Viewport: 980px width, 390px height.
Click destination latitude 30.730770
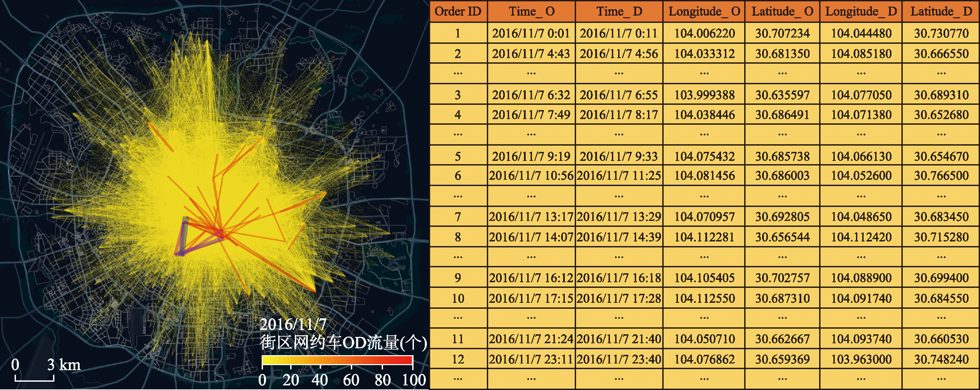(941, 33)
